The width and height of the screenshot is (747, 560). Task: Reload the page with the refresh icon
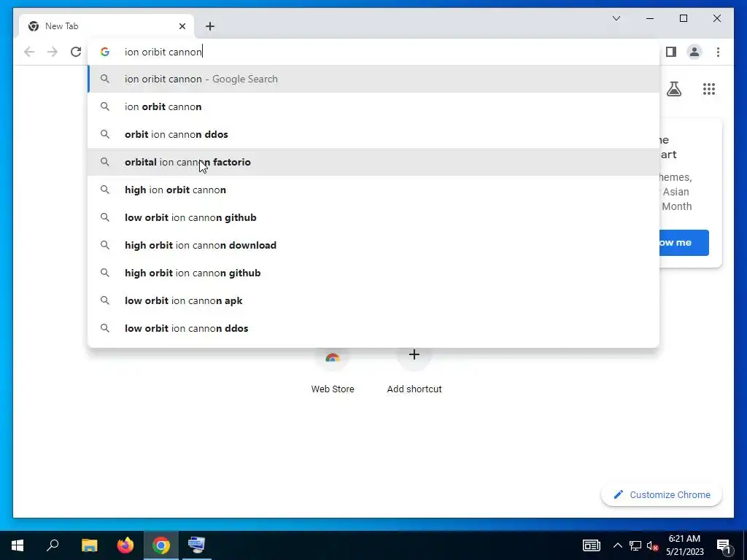(76, 52)
